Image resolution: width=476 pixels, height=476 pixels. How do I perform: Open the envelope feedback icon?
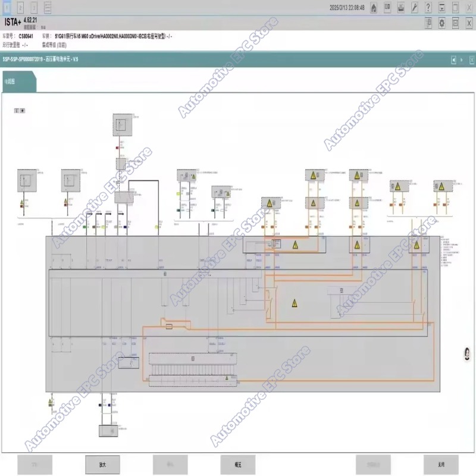pos(455,23)
